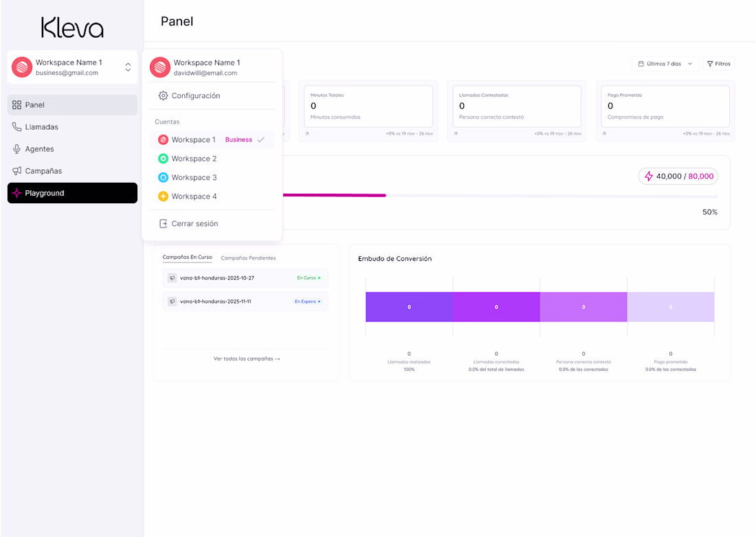Click the lightning bolt credits icon
Image resolution: width=756 pixels, height=537 pixels.
click(x=649, y=176)
